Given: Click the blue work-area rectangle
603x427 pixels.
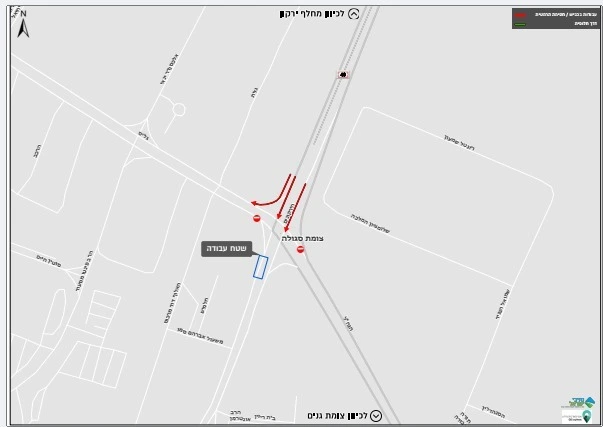Looking at the screenshot, I should (260, 267).
